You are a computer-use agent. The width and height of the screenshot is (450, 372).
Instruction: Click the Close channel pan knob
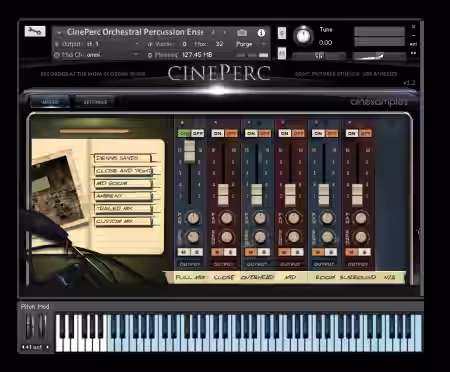pyautogui.click(x=227, y=218)
